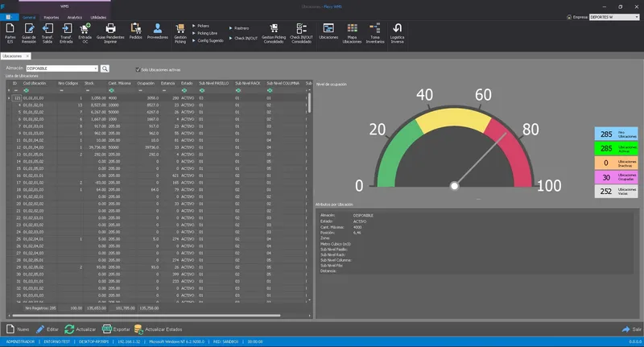Open Guías Pendientes Imprimir printer icon
This screenshot has width=644, height=347.
110,29
